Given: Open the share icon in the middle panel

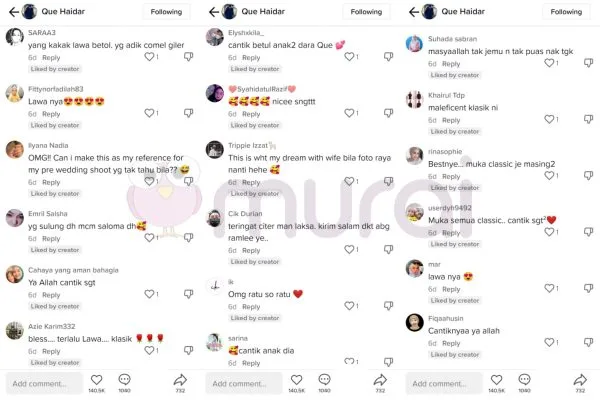Looking at the screenshot, I should coord(380,380).
